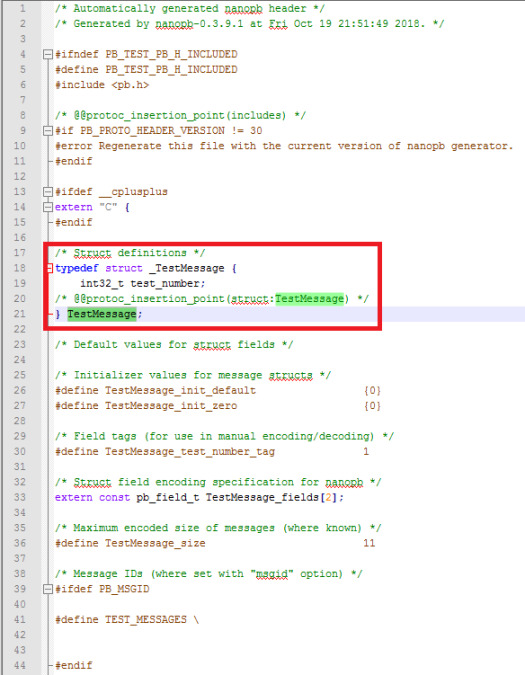The width and height of the screenshot is (525, 675).
Task: Click "Message IDs" comment line
Action: click(x=209, y=574)
